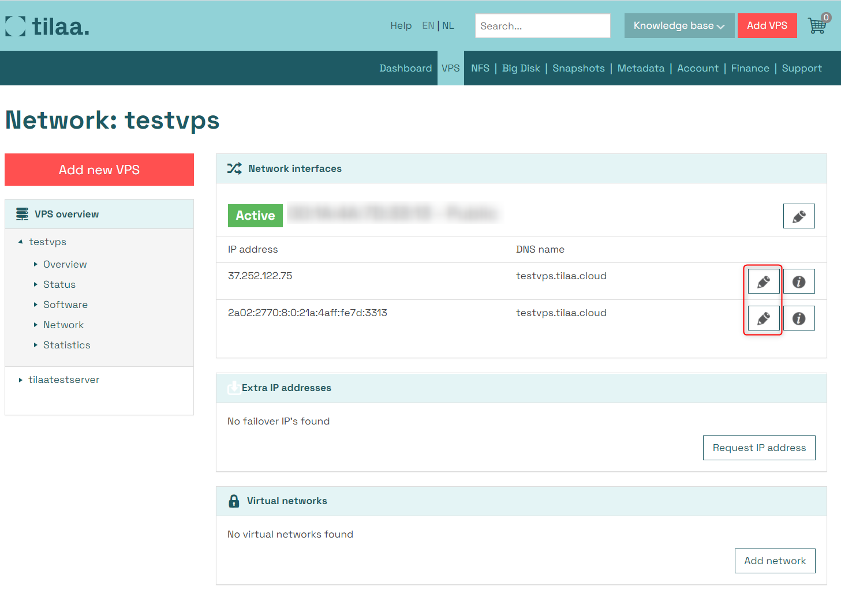Open the Metadata section

[641, 68]
